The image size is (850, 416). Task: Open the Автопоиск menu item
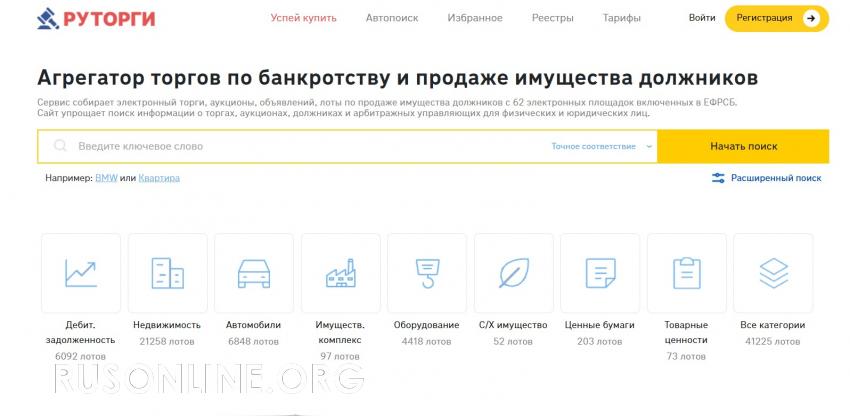[392, 18]
